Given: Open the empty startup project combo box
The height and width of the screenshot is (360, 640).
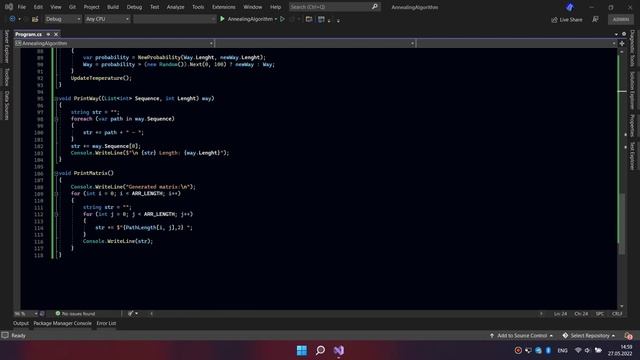Looking at the screenshot, I should 174,19.
